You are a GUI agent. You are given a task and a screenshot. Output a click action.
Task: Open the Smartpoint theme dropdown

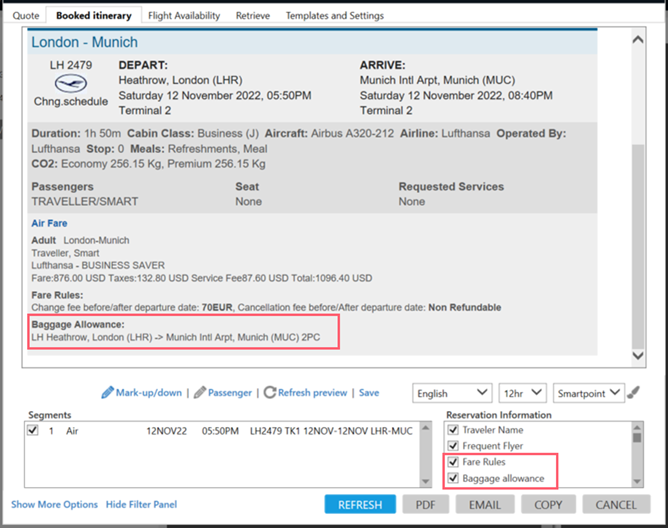[x=590, y=393]
